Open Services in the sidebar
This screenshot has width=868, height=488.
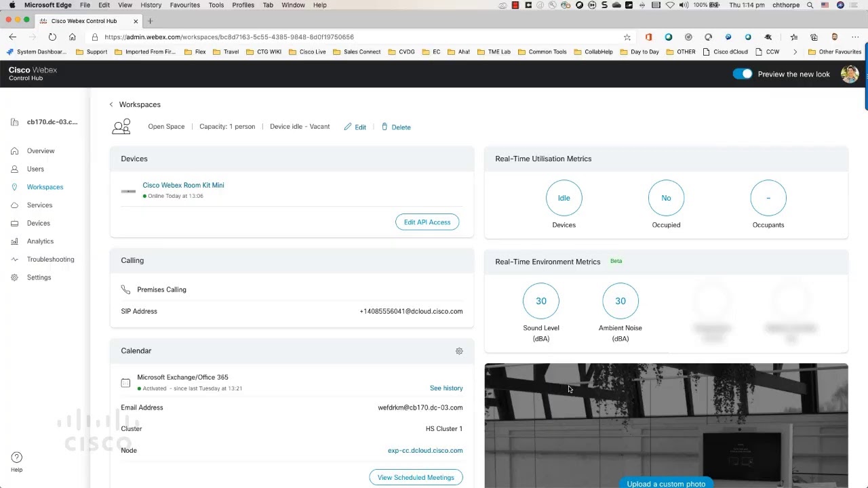(x=39, y=205)
